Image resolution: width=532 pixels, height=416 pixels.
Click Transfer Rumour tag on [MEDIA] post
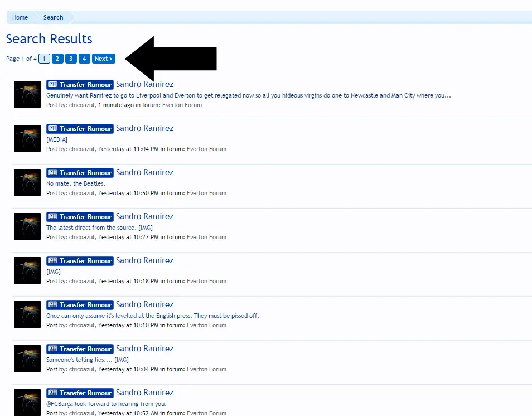pos(80,129)
